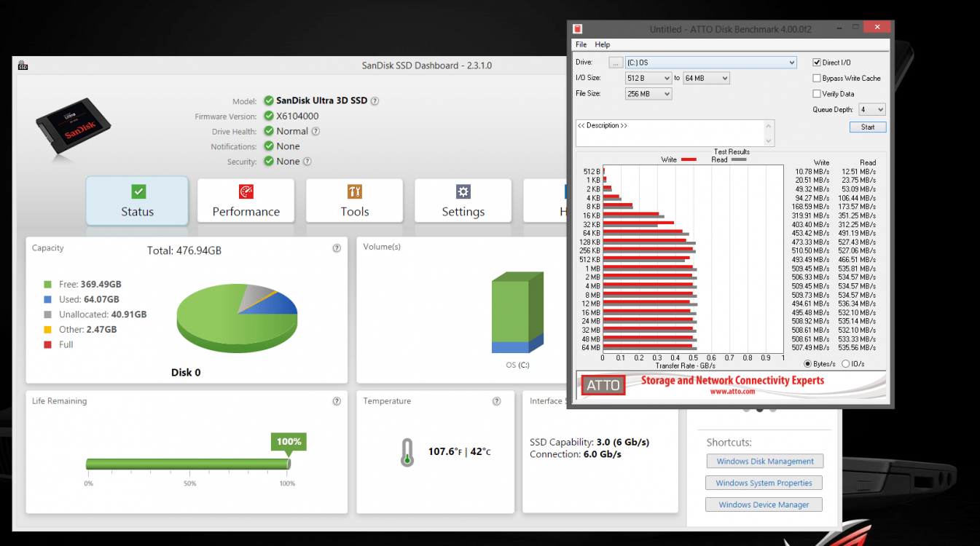Open Windows System Properties shortcut
The image size is (980, 546).
click(764, 483)
